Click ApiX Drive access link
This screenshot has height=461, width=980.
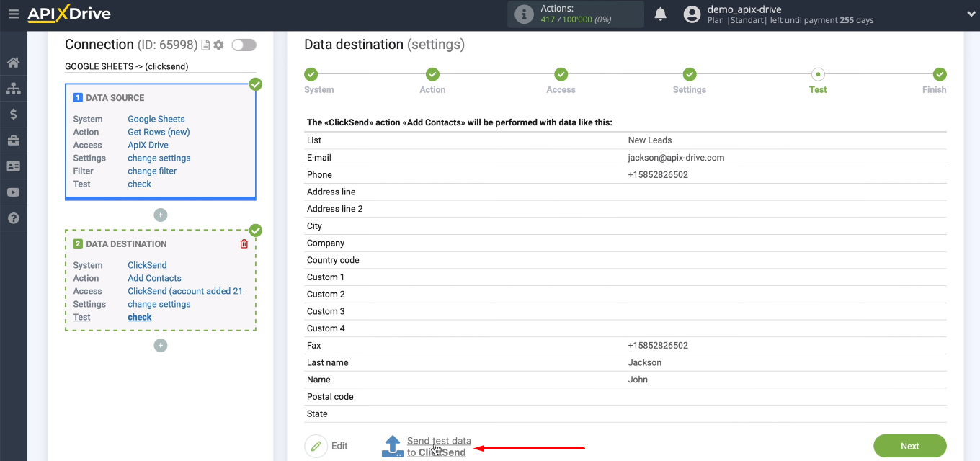click(x=148, y=145)
